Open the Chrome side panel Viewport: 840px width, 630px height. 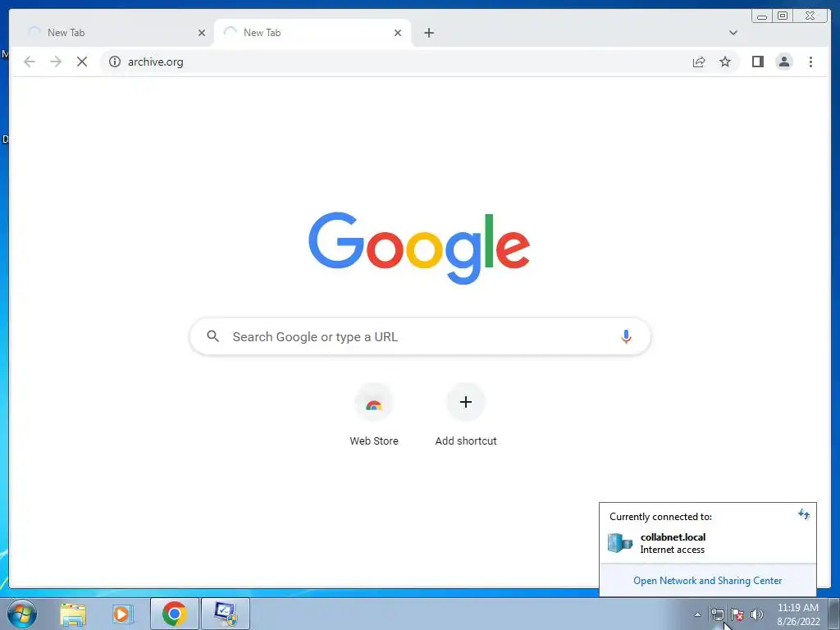pyautogui.click(x=757, y=62)
